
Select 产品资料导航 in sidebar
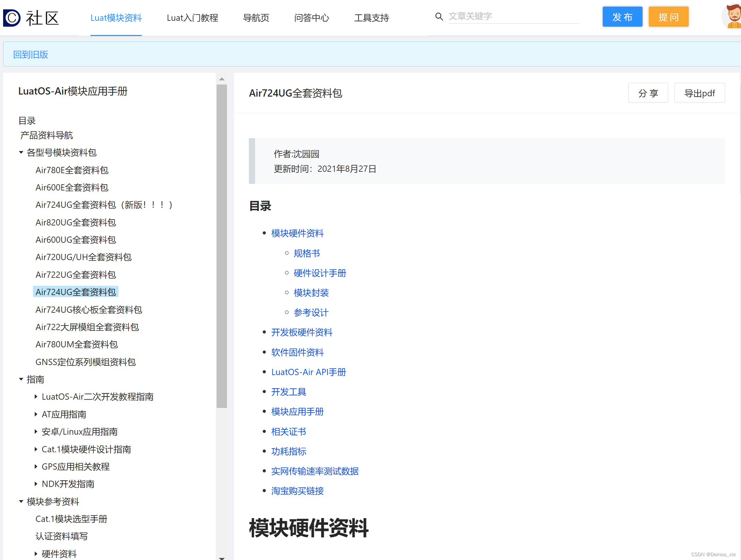[47, 135]
